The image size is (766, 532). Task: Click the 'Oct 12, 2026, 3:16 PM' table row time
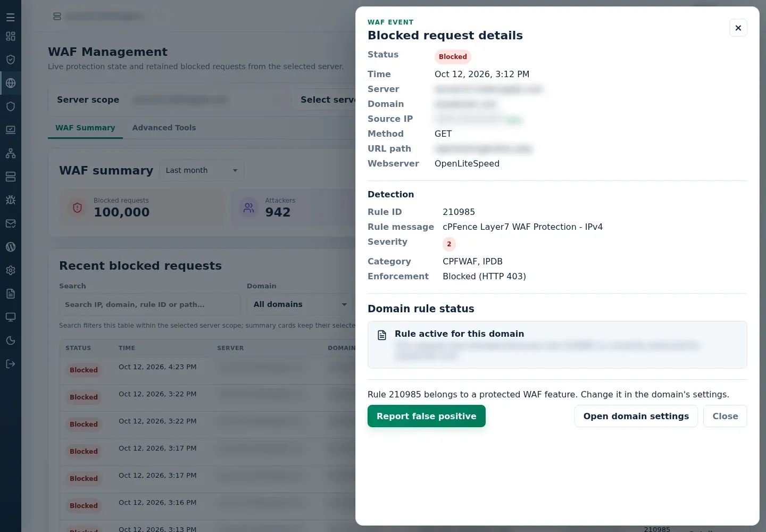(x=157, y=503)
